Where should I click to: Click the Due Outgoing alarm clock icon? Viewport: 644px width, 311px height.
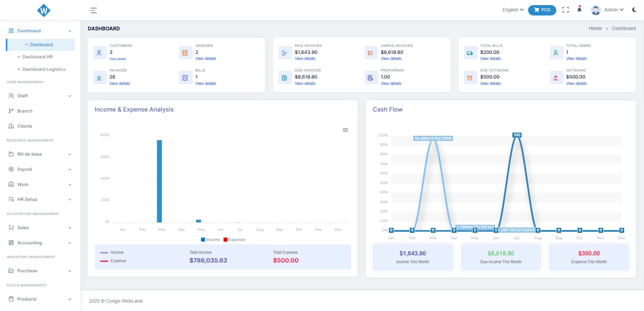(x=470, y=78)
